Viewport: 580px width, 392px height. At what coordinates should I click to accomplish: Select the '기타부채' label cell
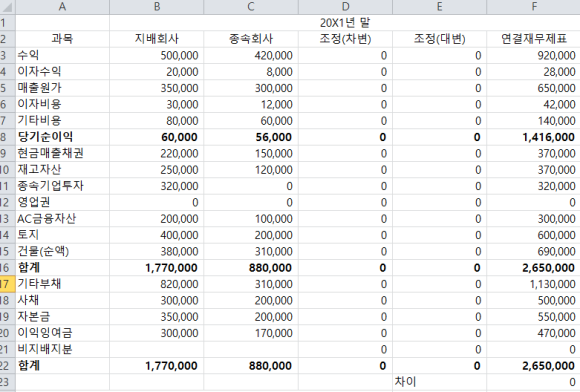(x=62, y=284)
